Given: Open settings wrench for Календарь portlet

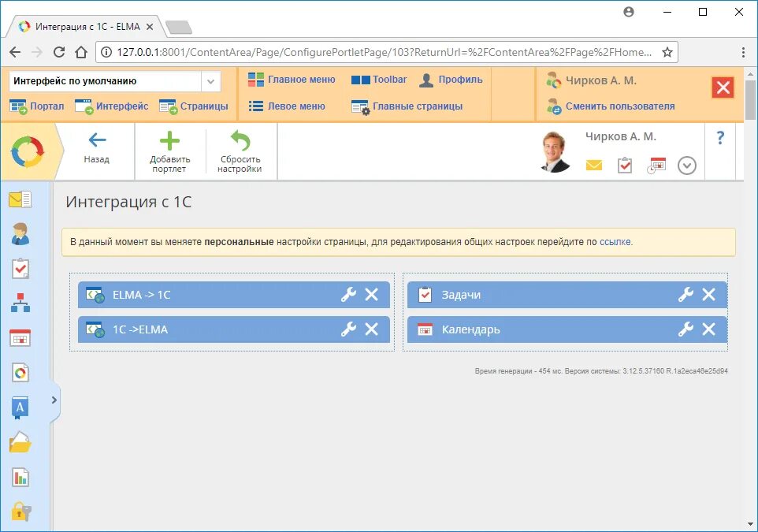Looking at the screenshot, I should (686, 329).
